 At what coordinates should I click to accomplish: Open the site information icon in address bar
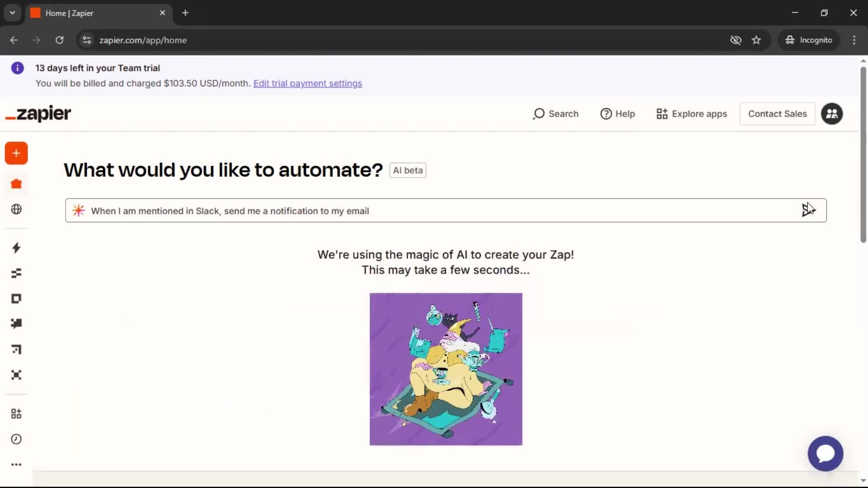(x=87, y=40)
